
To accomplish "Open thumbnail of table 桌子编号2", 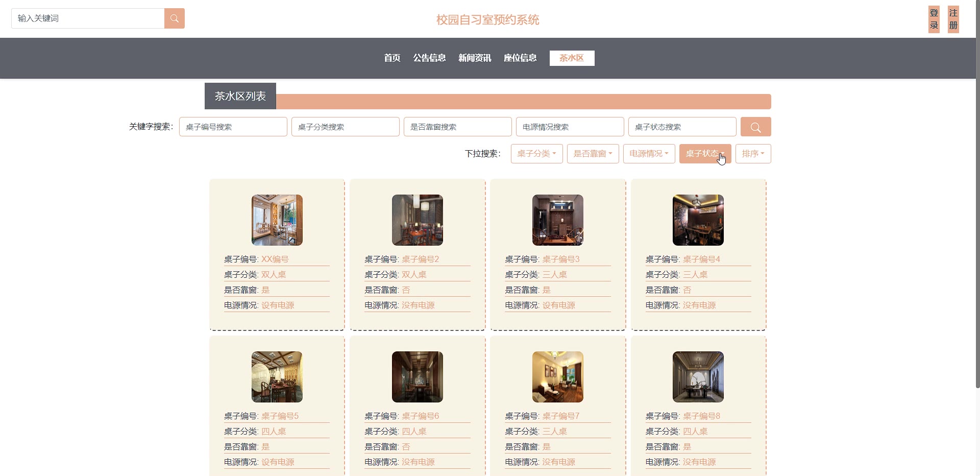I will coord(418,220).
